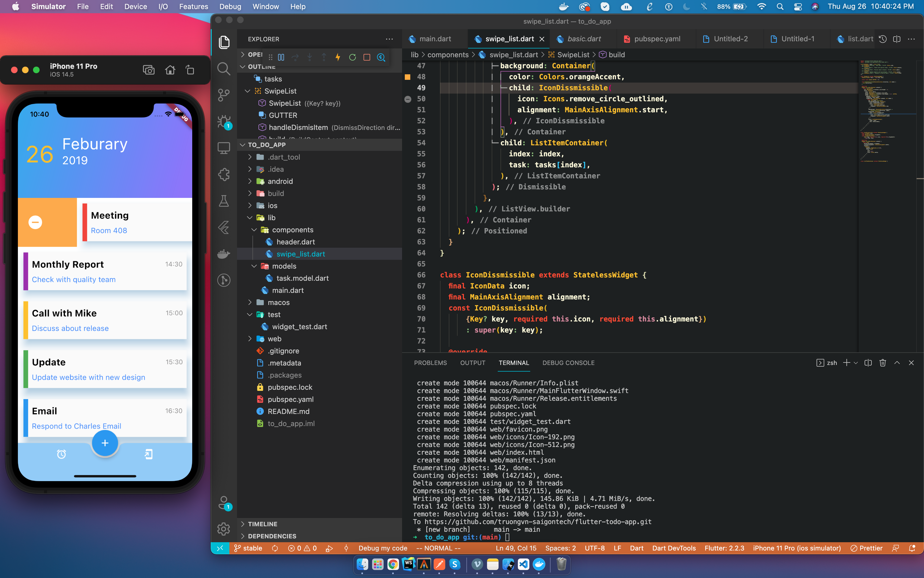This screenshot has height=578, width=924.
Task: Open header.dart in the explorer
Action: click(x=296, y=242)
